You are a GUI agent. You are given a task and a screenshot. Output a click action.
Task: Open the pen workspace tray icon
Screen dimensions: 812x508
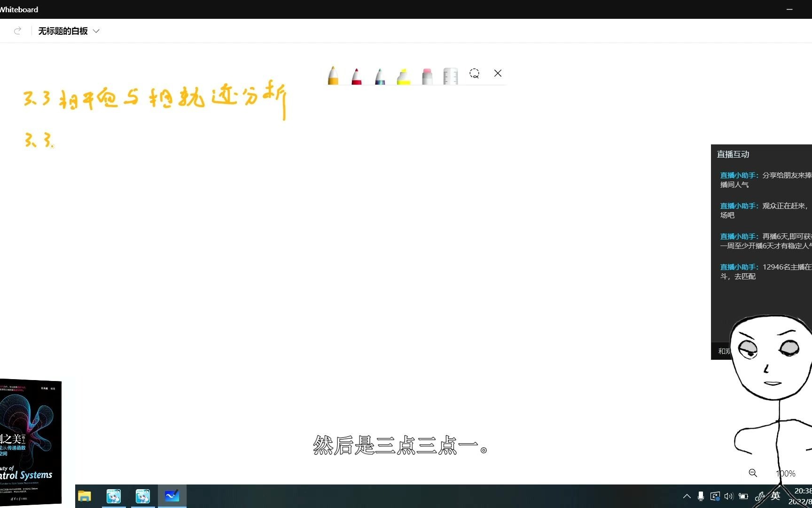[x=759, y=496]
